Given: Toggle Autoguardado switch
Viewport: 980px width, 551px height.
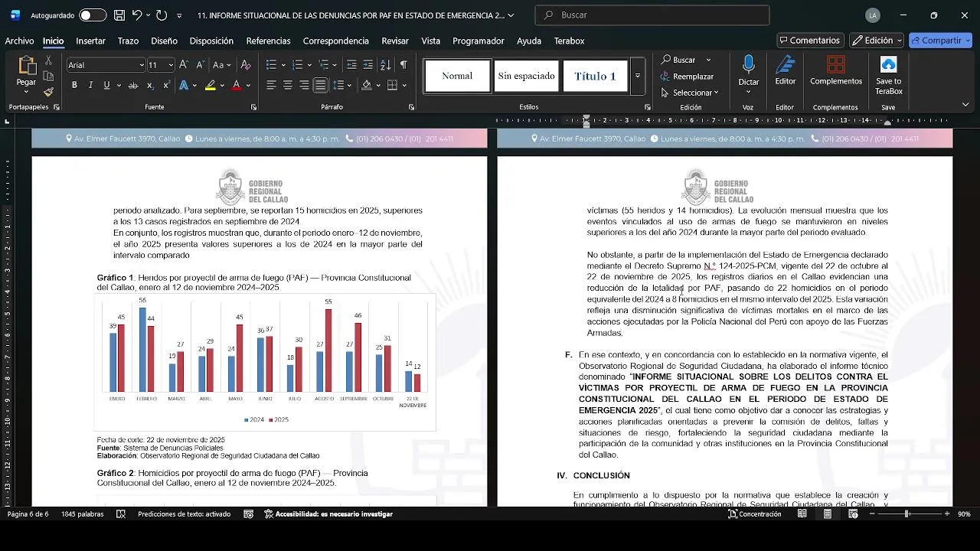Looking at the screenshot, I should tap(93, 15).
